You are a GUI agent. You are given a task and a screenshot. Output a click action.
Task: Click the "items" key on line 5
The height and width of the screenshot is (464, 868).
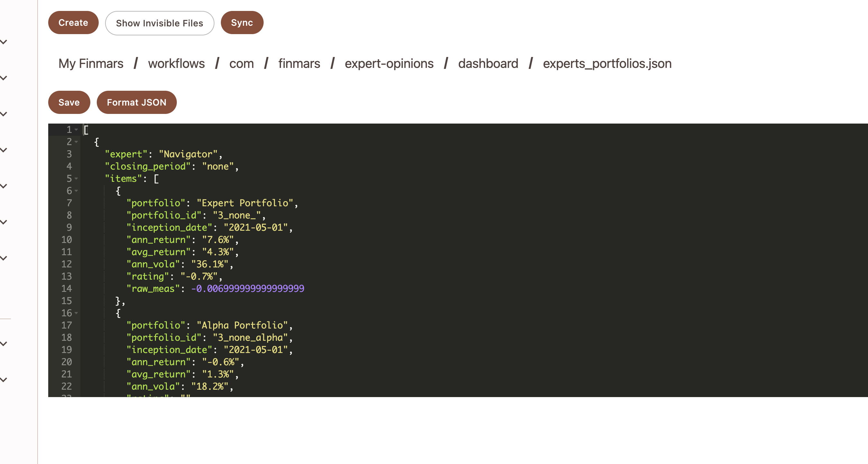pyautogui.click(x=123, y=178)
